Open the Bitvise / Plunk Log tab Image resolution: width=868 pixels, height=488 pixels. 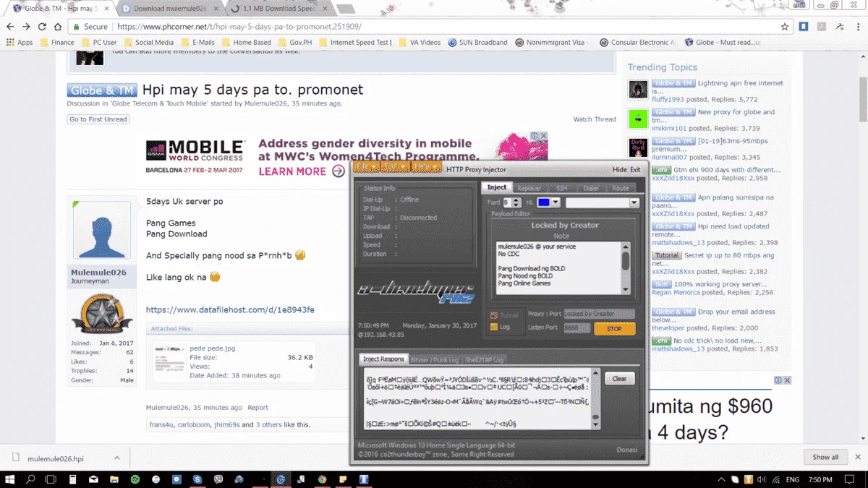pos(434,359)
